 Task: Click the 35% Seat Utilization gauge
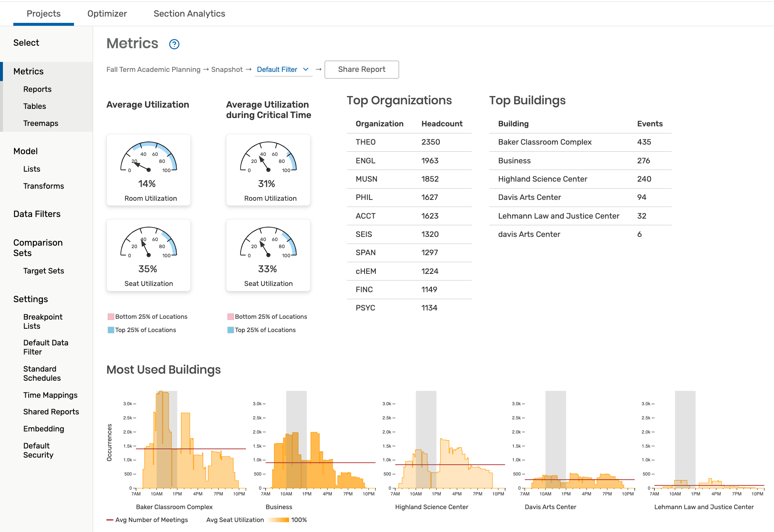(x=148, y=255)
